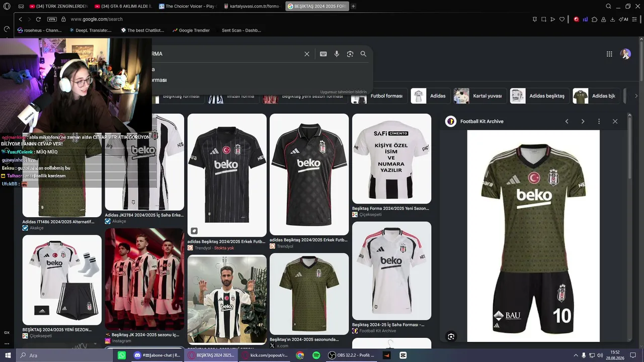Open the white kit with socks thumbnail

click(62, 280)
